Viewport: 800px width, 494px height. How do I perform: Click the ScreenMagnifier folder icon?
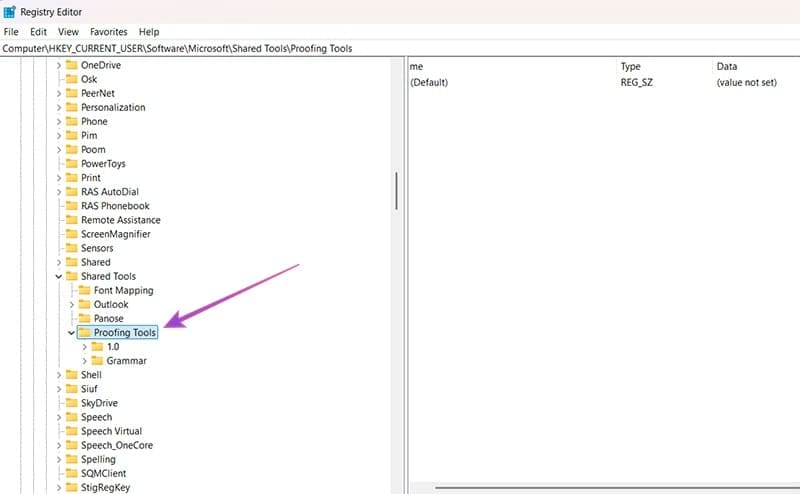pos(71,234)
